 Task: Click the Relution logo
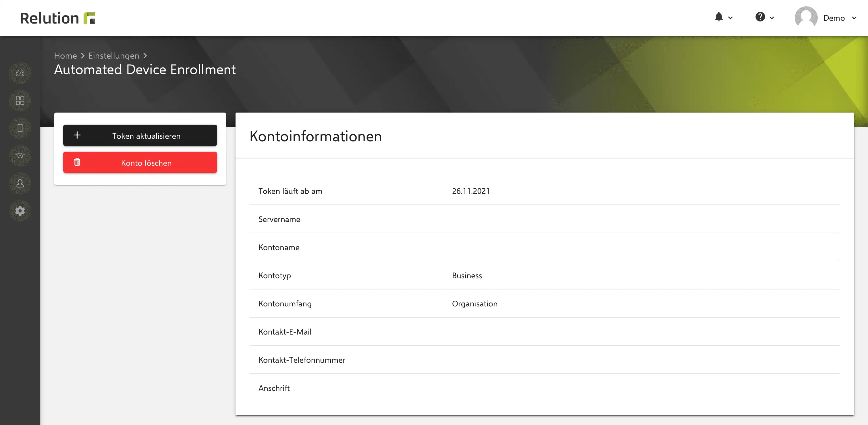pyautogui.click(x=58, y=18)
